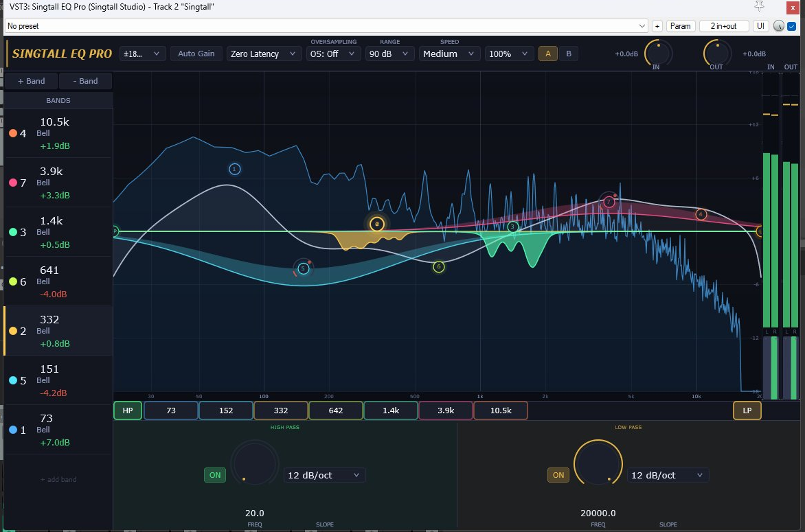The width and height of the screenshot is (805, 532).
Task: Click the 2 in+out routing button
Action: point(723,26)
